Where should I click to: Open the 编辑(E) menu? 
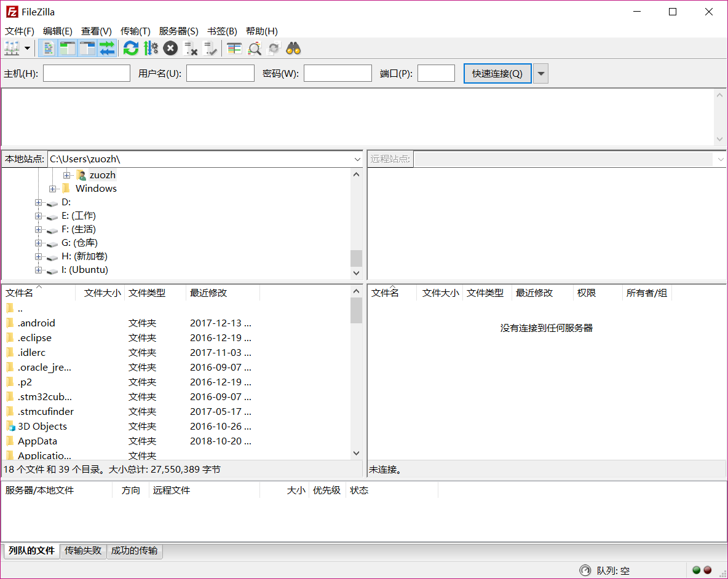tap(58, 31)
